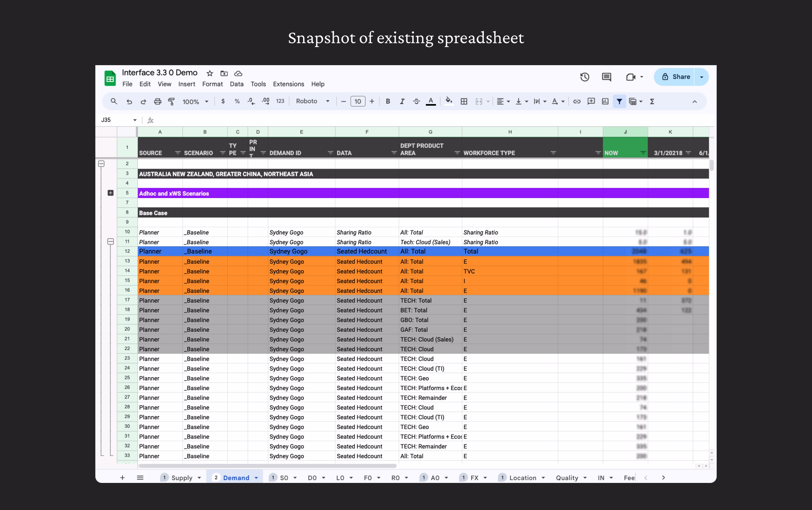Toggle the filter icon in the toolbar

pyautogui.click(x=619, y=101)
